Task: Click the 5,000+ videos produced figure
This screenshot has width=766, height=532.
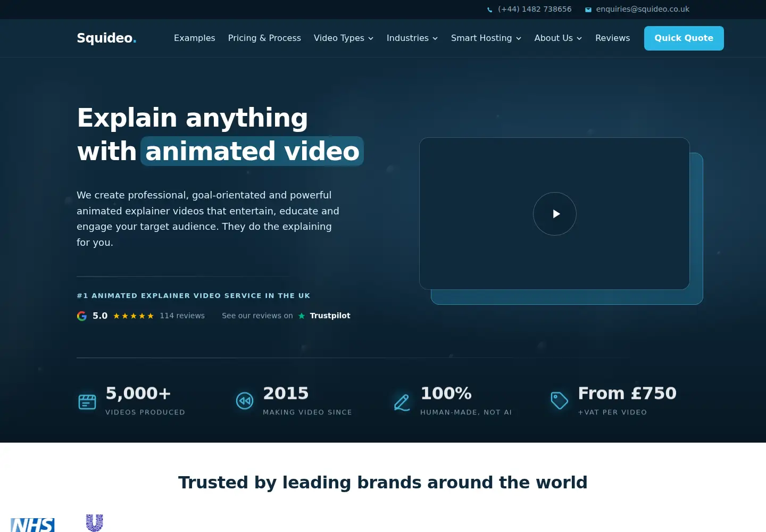Action: (x=138, y=393)
